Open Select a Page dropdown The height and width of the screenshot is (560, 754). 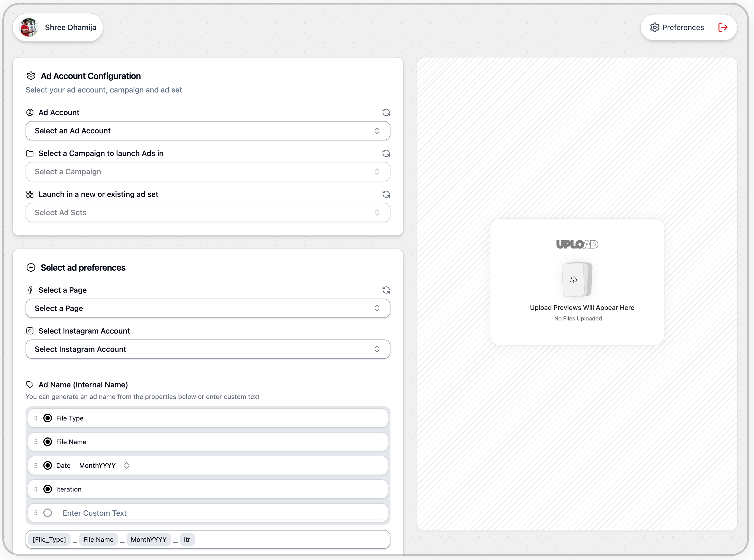(x=208, y=308)
